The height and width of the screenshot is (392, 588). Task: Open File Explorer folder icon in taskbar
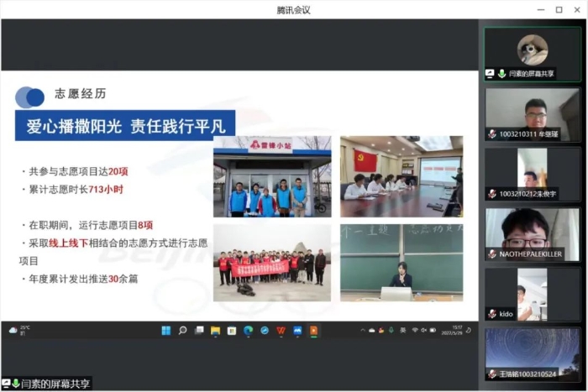pyautogui.click(x=215, y=331)
